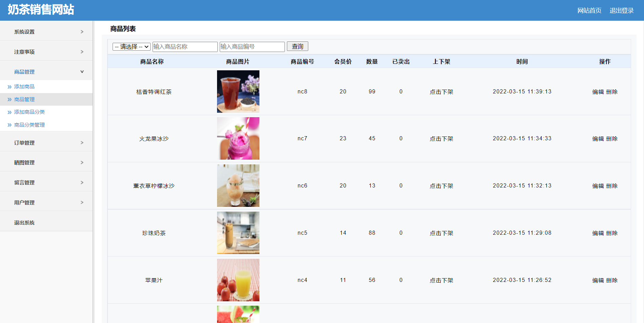Click the 商品名称 column header
644x323 pixels.
coord(152,61)
